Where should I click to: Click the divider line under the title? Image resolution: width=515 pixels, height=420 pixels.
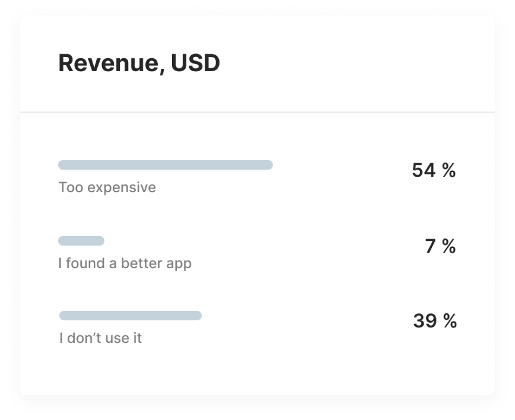tap(257, 112)
